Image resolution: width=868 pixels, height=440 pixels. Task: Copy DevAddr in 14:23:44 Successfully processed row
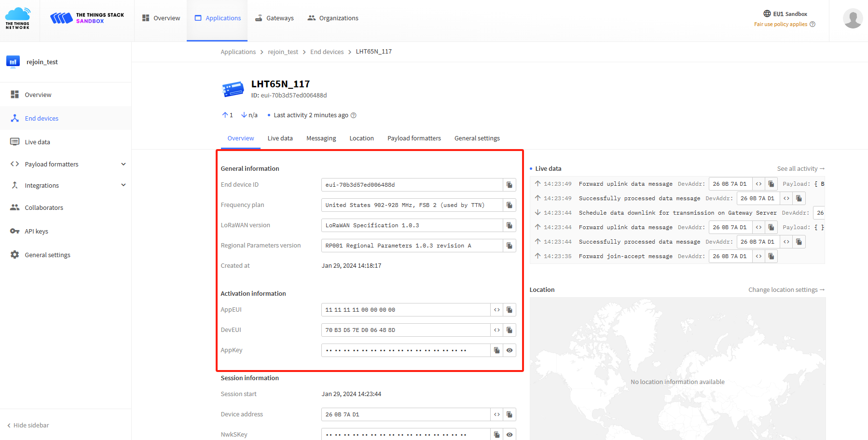(x=799, y=242)
